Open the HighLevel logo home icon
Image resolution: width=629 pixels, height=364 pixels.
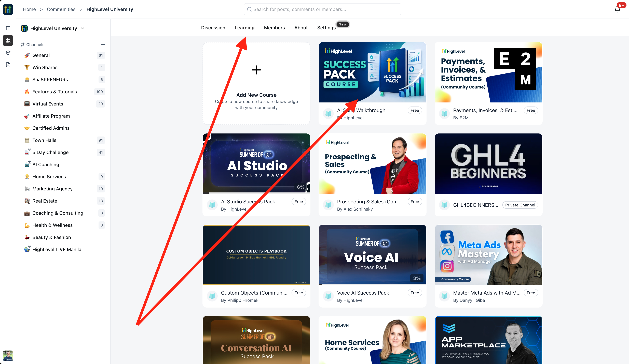tap(8, 9)
